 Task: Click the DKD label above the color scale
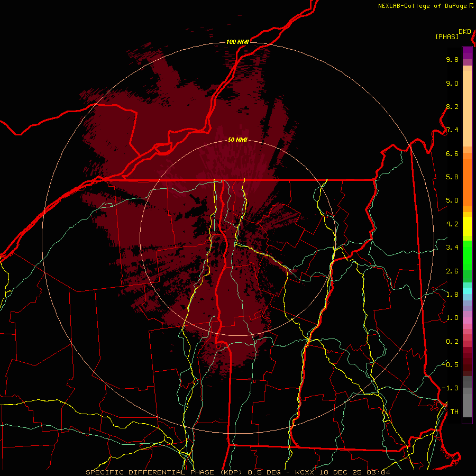pyautogui.click(x=465, y=32)
